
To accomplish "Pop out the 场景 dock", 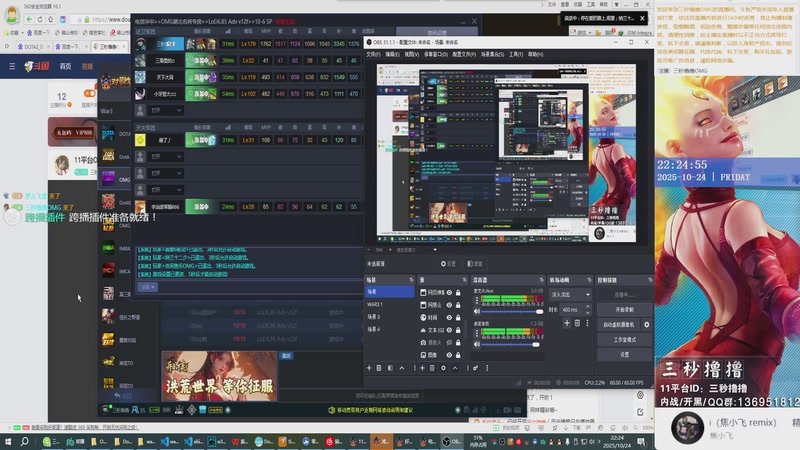I will pos(411,280).
